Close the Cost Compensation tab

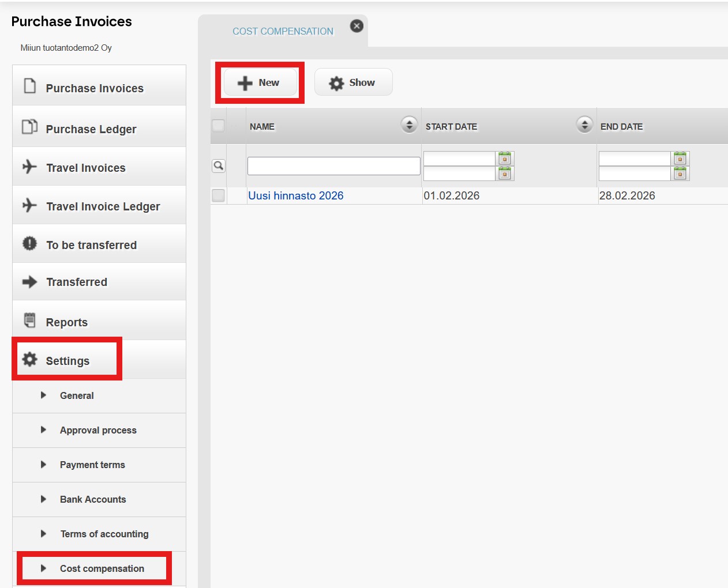357,26
